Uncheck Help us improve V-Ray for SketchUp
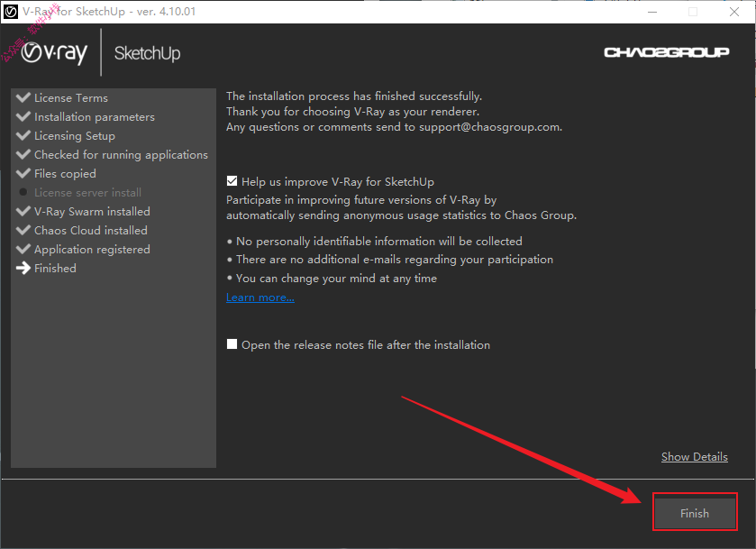This screenshot has width=756, height=549. tap(232, 181)
